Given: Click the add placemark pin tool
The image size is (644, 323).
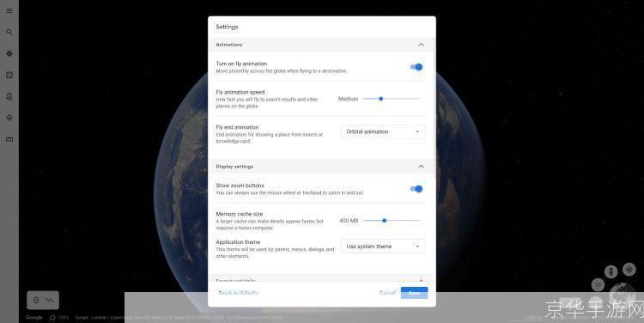Looking at the screenshot, I should click(36, 300).
